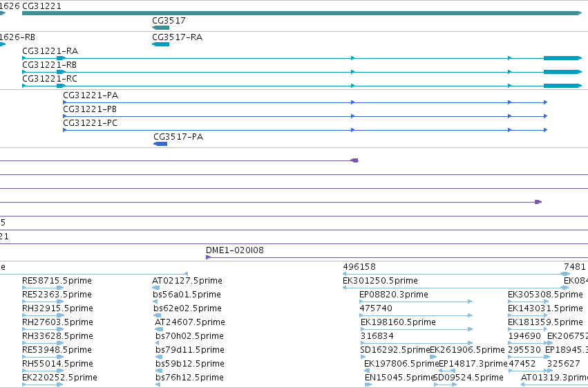
Task: Click bs62e02.5prime EST label
Action: [187, 308]
